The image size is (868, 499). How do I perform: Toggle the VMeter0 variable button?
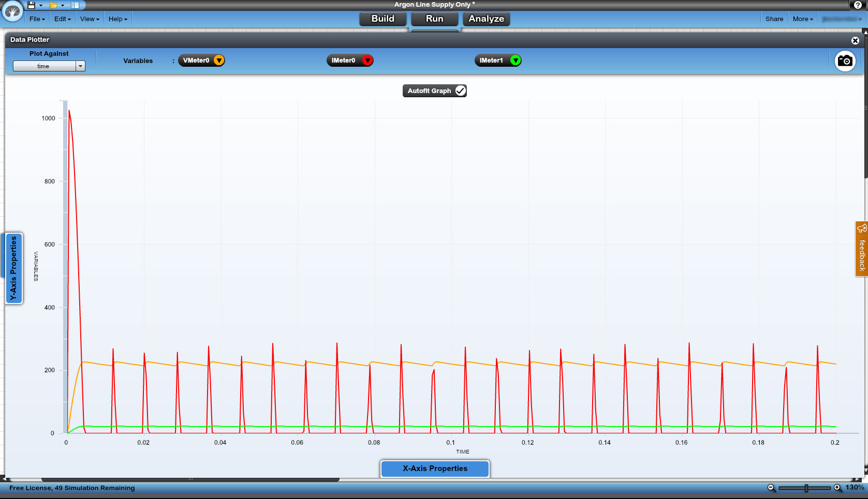201,61
